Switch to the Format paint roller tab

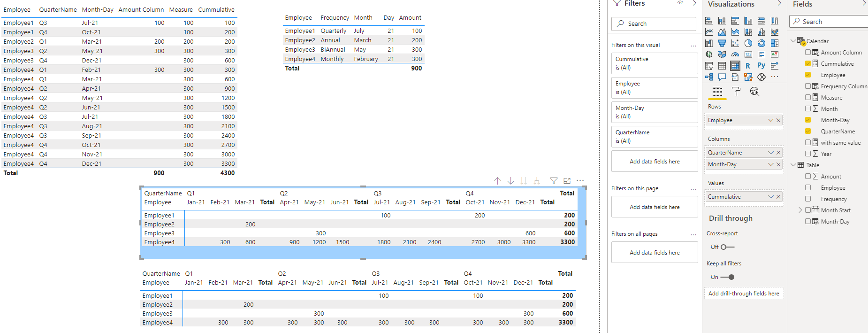[736, 92]
